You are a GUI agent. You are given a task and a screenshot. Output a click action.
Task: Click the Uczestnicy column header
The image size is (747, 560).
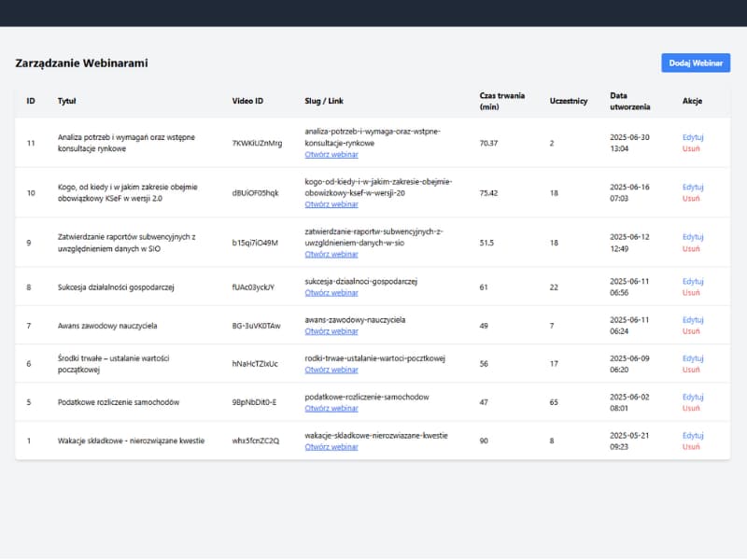pos(569,101)
